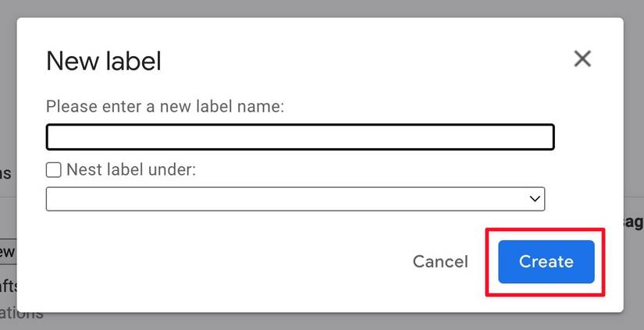
Task: Open the parent label dropdown
Action: [x=295, y=199]
